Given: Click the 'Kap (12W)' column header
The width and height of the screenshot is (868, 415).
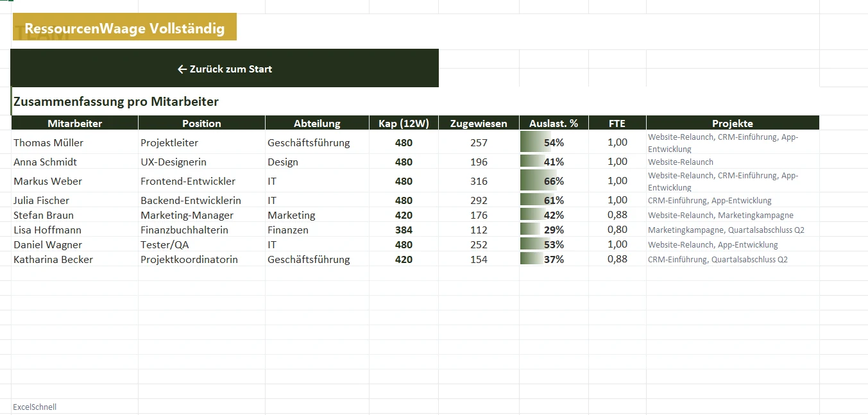Looking at the screenshot, I should [404, 123].
